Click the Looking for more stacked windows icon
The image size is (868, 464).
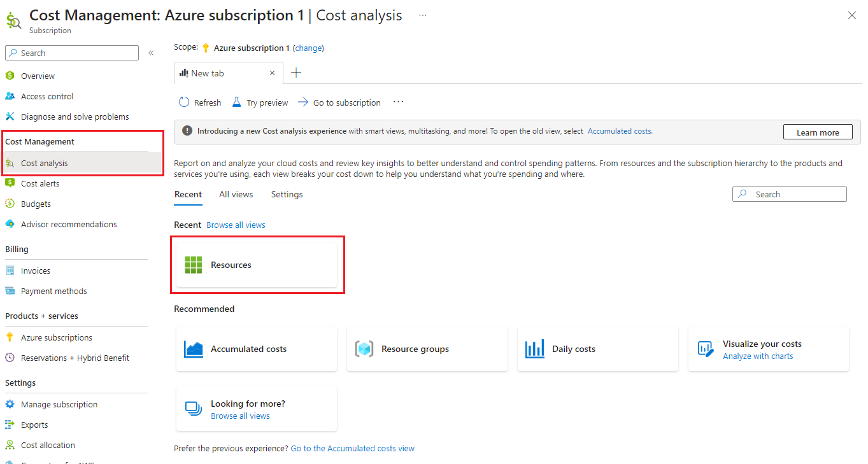click(193, 408)
